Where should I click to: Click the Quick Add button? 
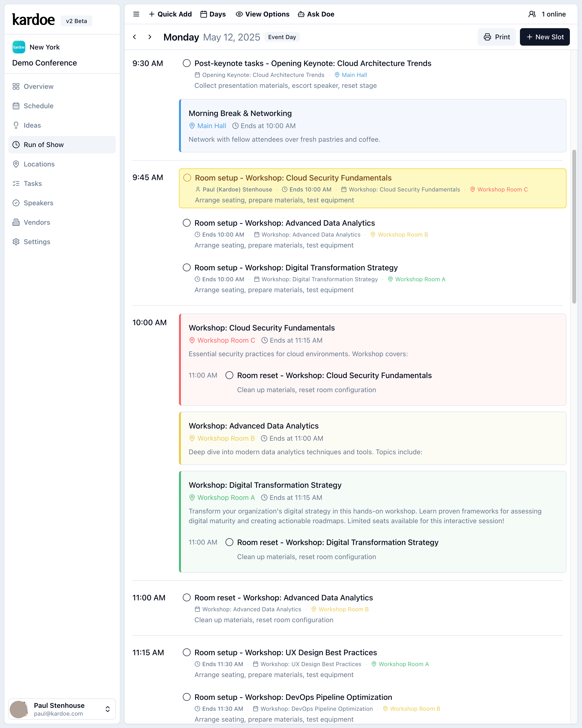pyautogui.click(x=170, y=14)
